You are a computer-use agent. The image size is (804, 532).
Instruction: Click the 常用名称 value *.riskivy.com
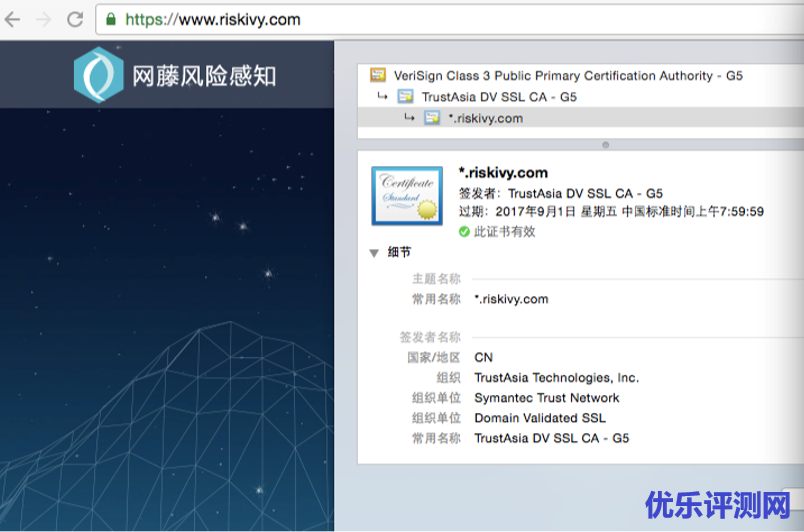(x=511, y=299)
